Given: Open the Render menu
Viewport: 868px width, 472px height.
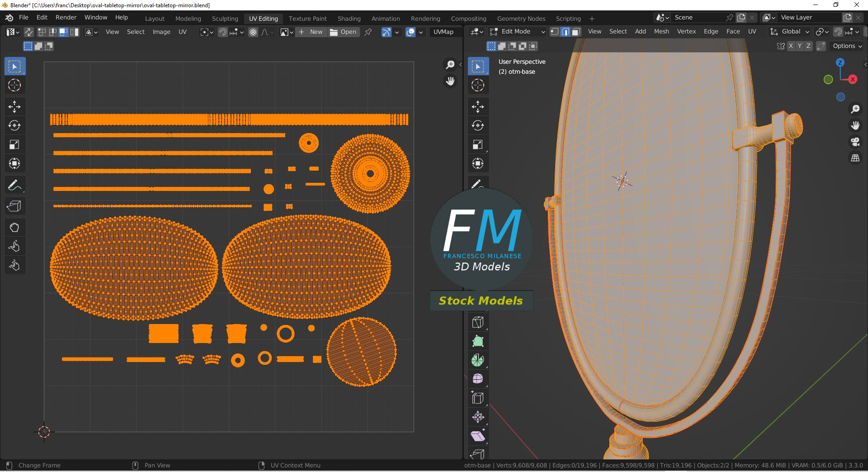Looking at the screenshot, I should coord(66,17).
